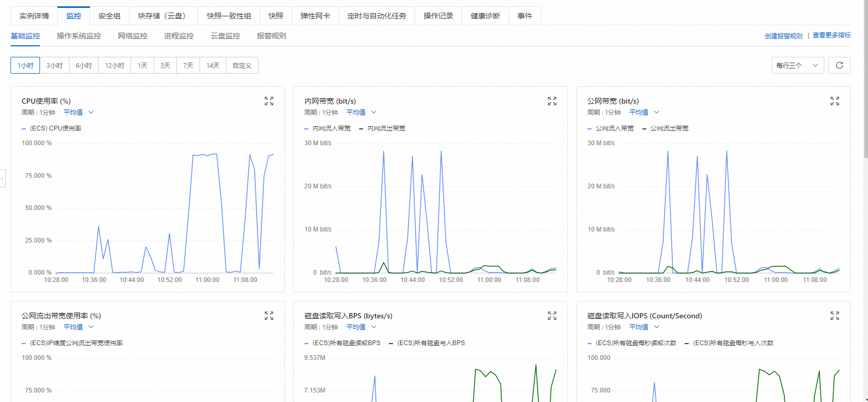Image resolution: width=868 pixels, height=402 pixels.
Task: Click the refresh icon button
Action: 840,65
